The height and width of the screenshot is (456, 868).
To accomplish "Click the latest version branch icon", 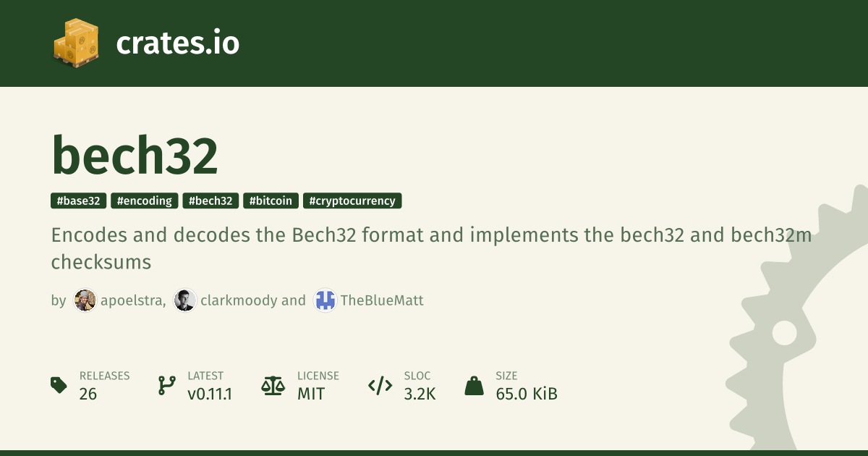I will click(167, 385).
